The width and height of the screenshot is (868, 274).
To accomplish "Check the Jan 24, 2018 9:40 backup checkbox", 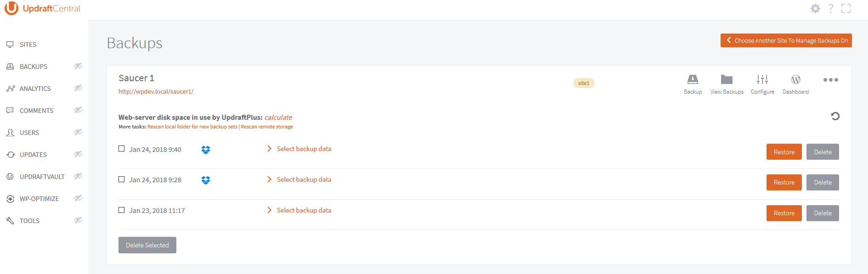I will point(122,149).
